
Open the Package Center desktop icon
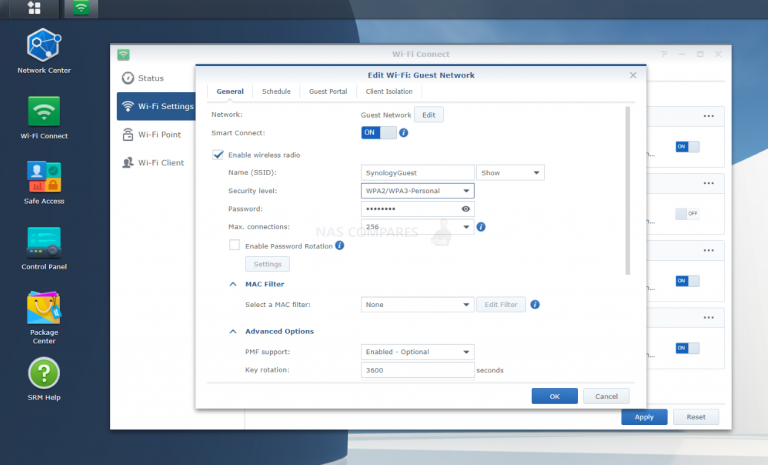point(44,318)
